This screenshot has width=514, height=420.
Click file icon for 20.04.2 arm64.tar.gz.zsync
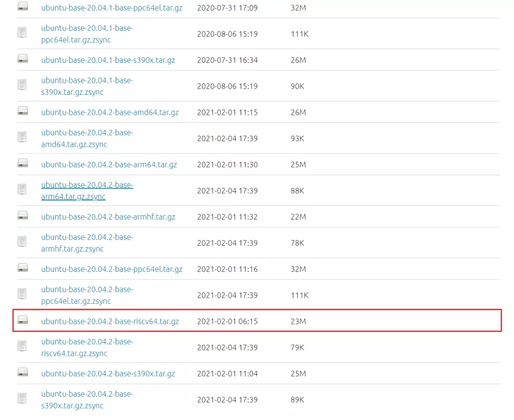tap(22, 189)
